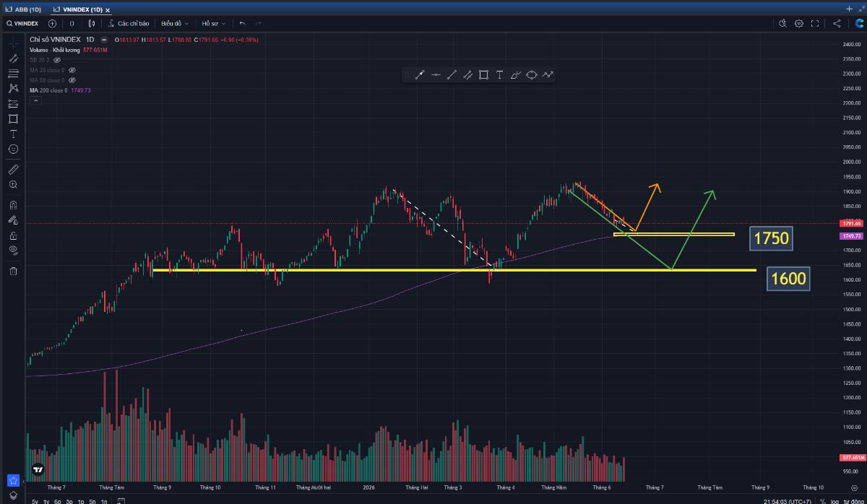Open chart settings gear icon
The width and height of the screenshot is (867, 504).
tap(799, 23)
